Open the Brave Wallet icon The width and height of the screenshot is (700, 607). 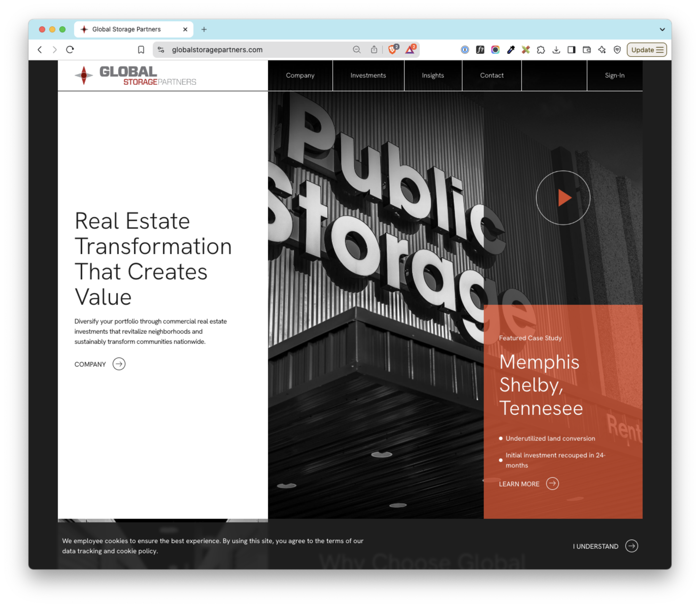[587, 50]
